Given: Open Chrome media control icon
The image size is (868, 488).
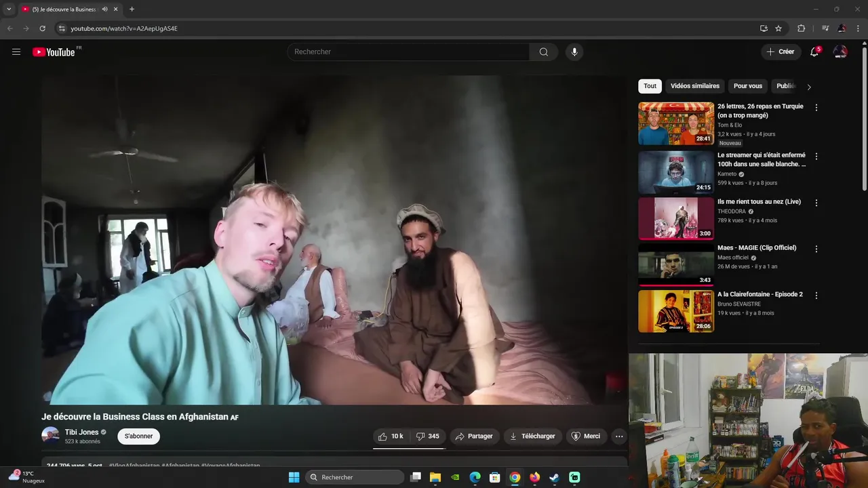Looking at the screenshot, I should click(x=825, y=28).
